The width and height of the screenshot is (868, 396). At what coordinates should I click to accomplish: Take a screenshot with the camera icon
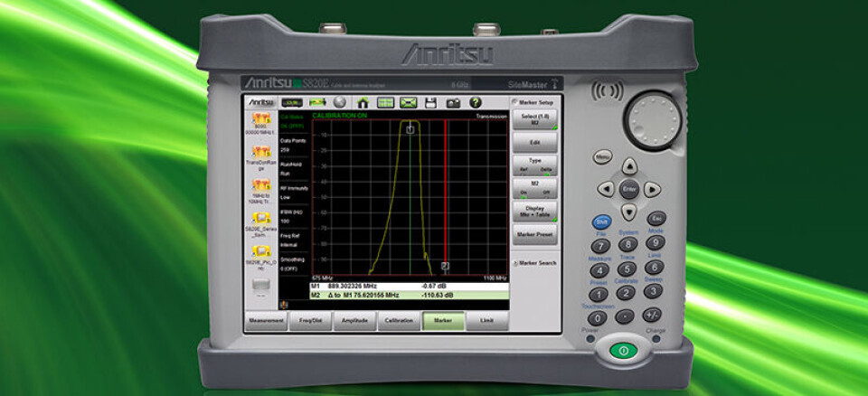point(453,102)
